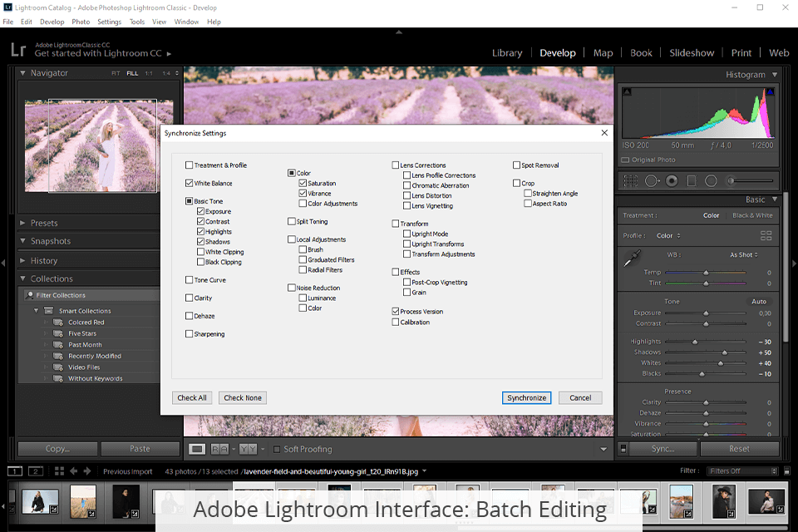This screenshot has height=532, width=798.
Task: Open the Profile Color dropdown
Action: [x=668, y=236]
